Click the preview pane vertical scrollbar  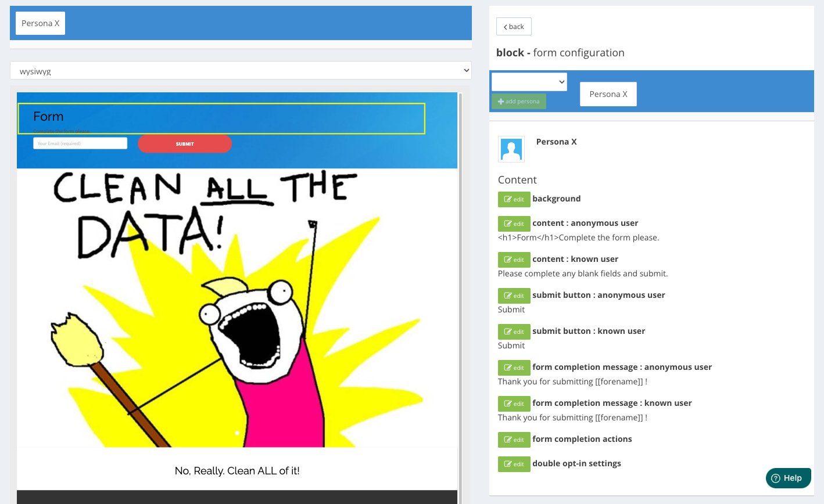460,298
